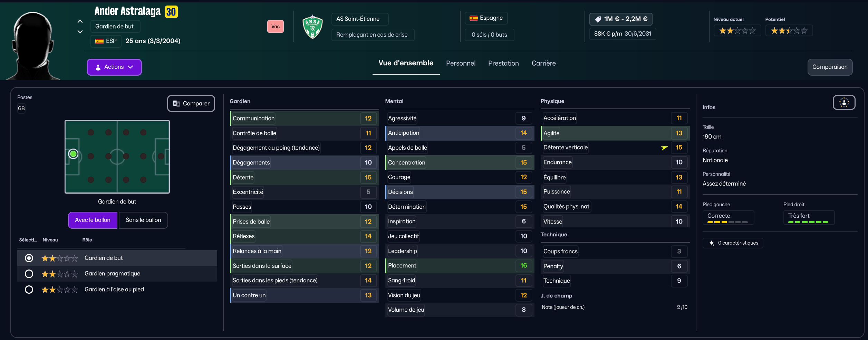868x340 pixels.
Task: Click the green goalkeeper position dot on pitch
Action: pos(73,154)
